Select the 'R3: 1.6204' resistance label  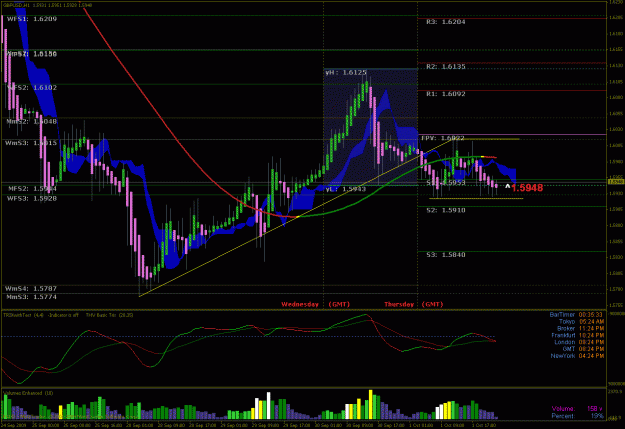pos(446,22)
